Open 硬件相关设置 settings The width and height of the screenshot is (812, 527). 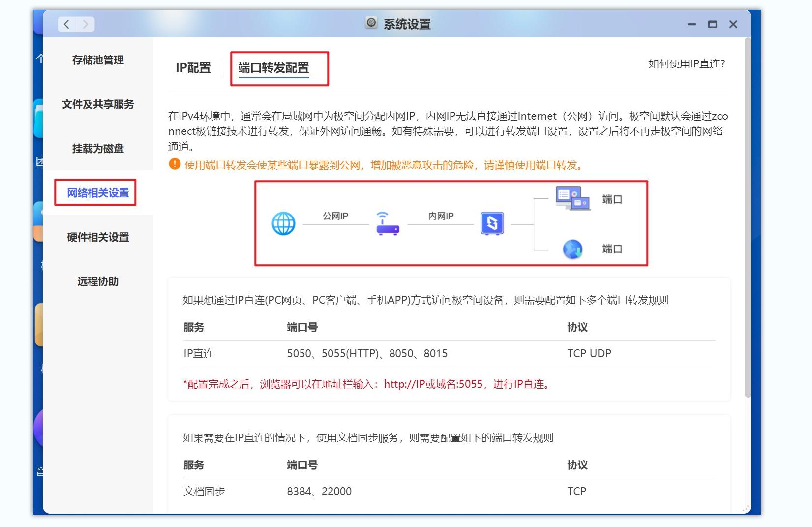pyautogui.click(x=97, y=237)
